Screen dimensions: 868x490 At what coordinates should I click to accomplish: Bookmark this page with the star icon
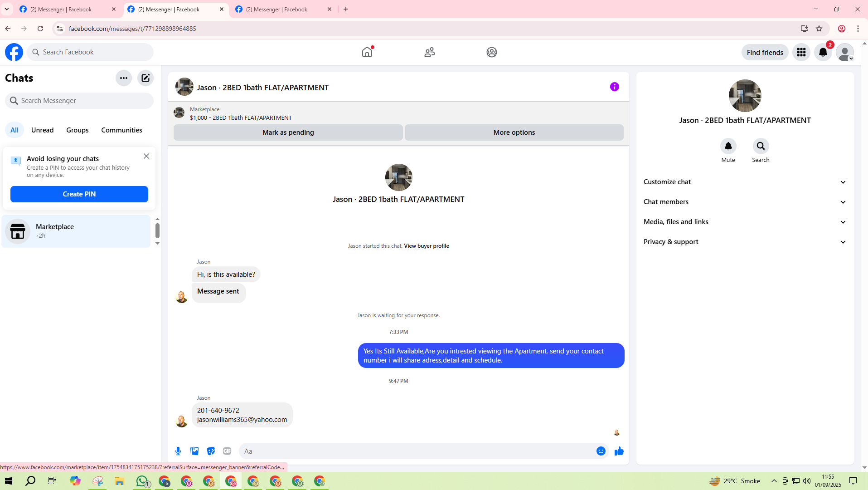(x=819, y=29)
